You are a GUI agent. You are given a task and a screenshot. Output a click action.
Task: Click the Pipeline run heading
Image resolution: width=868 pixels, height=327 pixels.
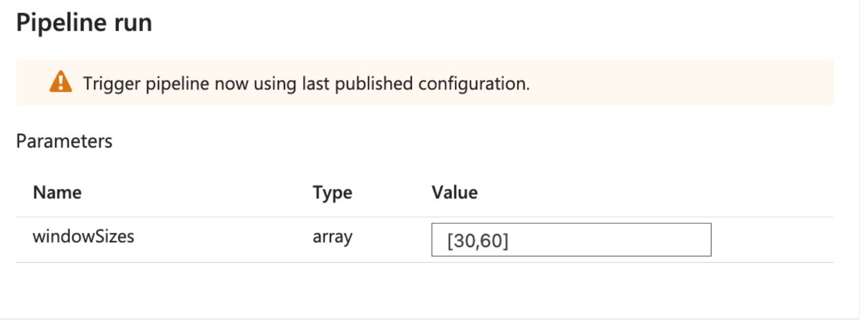[x=84, y=23]
